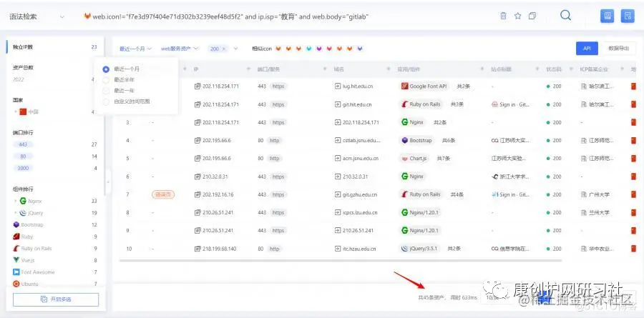
Task: Click the blue API button
Action: tap(587, 48)
